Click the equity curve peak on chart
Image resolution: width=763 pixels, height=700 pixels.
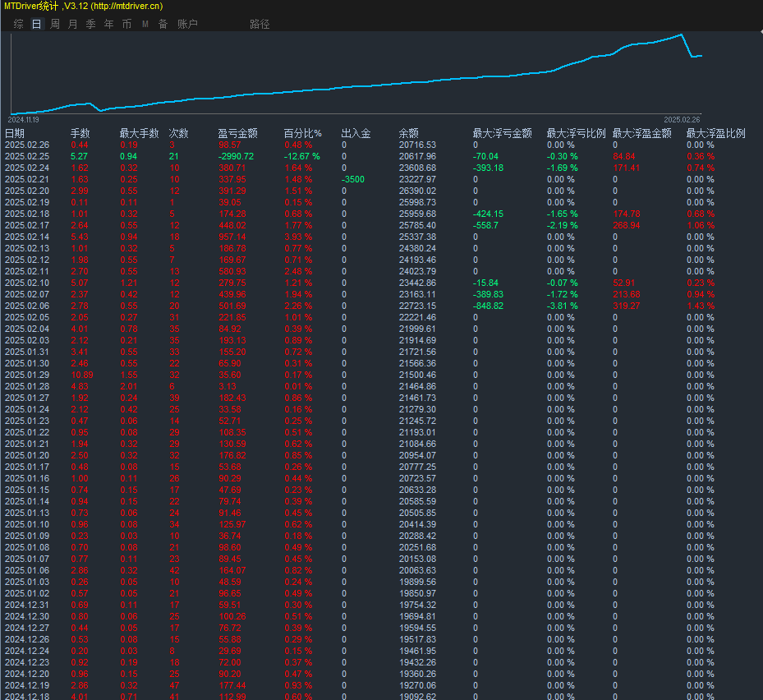(681, 35)
